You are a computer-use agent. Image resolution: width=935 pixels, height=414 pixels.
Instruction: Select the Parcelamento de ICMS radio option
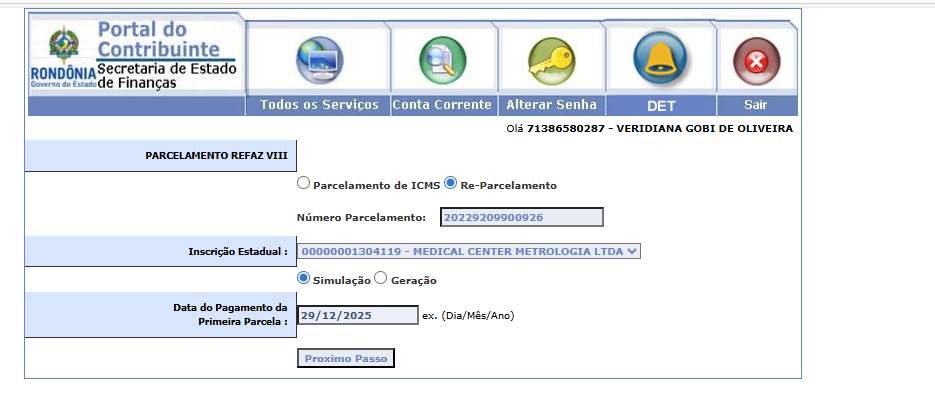tap(304, 184)
